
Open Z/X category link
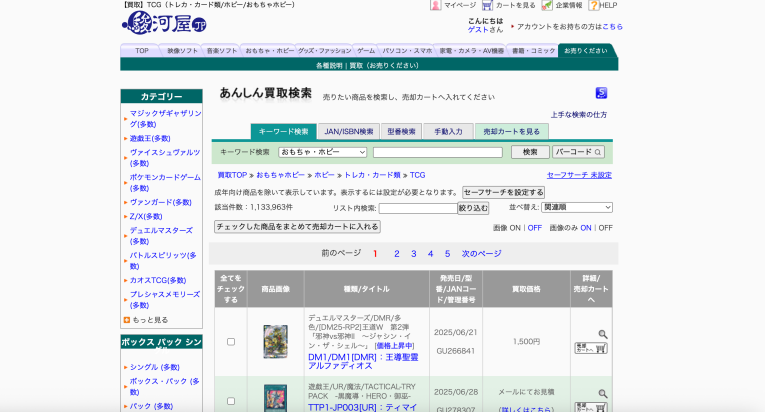146,217
